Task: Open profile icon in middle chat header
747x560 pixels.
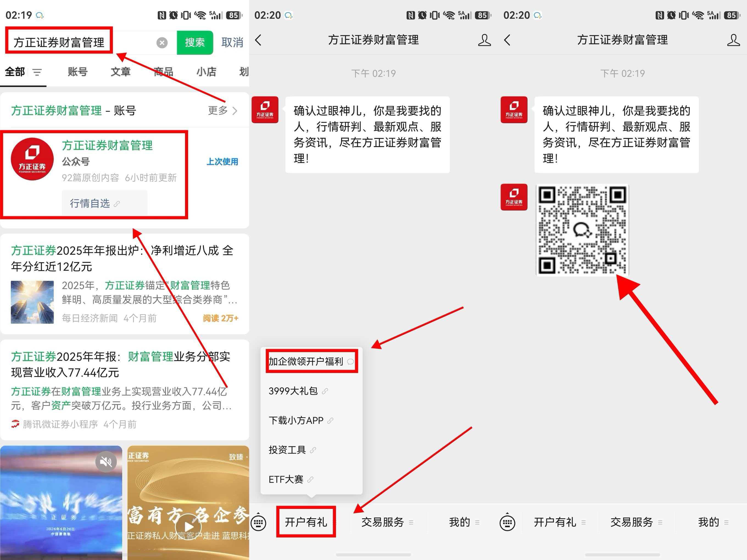Action: pos(484,40)
